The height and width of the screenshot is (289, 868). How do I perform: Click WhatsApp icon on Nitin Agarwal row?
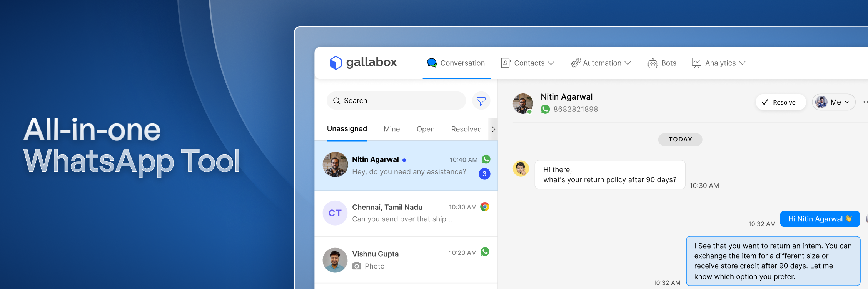(486, 159)
